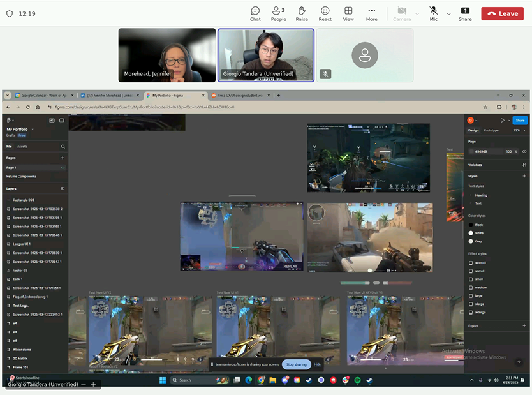
Task: Add an Export setting
Action: click(x=524, y=326)
